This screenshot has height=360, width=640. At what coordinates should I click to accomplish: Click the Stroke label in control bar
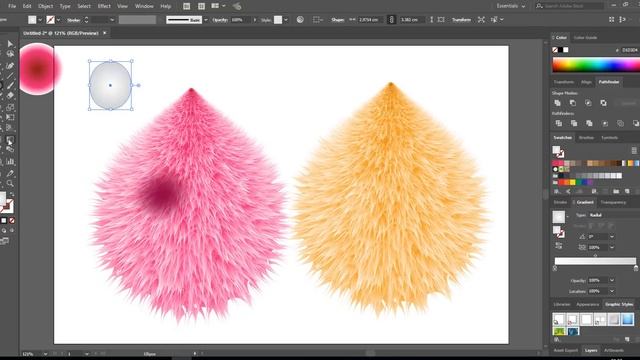coord(73,20)
